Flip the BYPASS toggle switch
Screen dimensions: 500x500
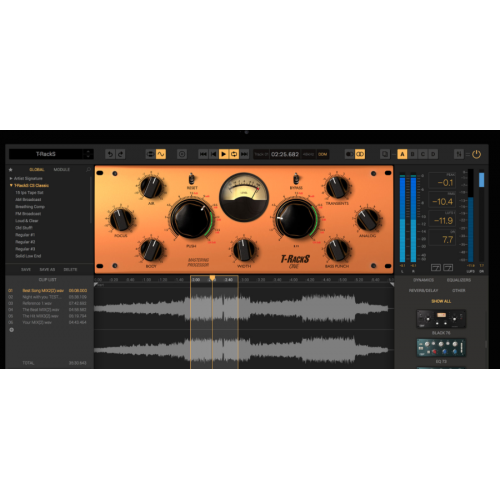(296, 179)
